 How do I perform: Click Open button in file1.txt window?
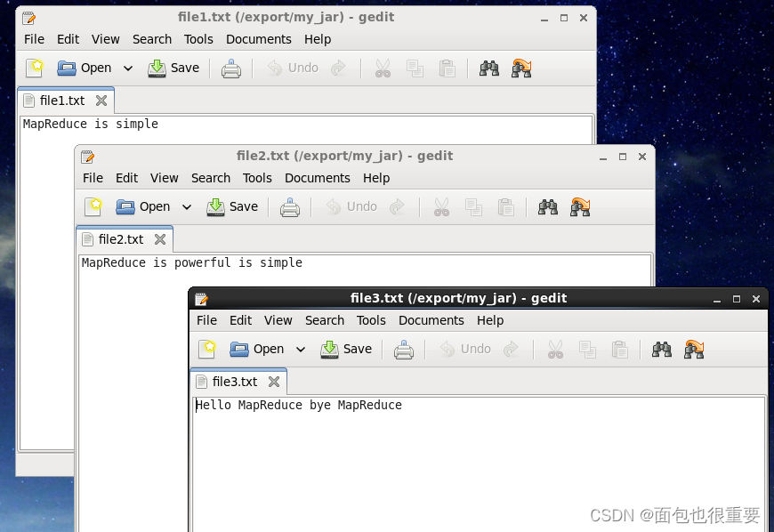click(85, 69)
